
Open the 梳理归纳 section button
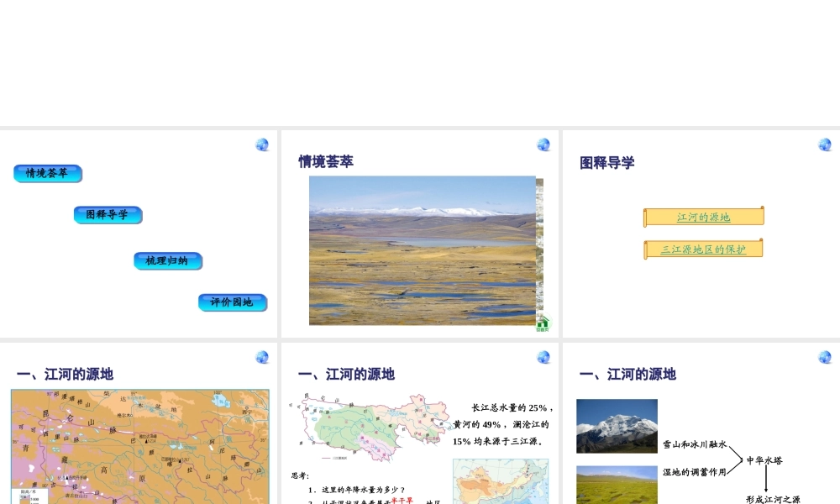point(168,261)
